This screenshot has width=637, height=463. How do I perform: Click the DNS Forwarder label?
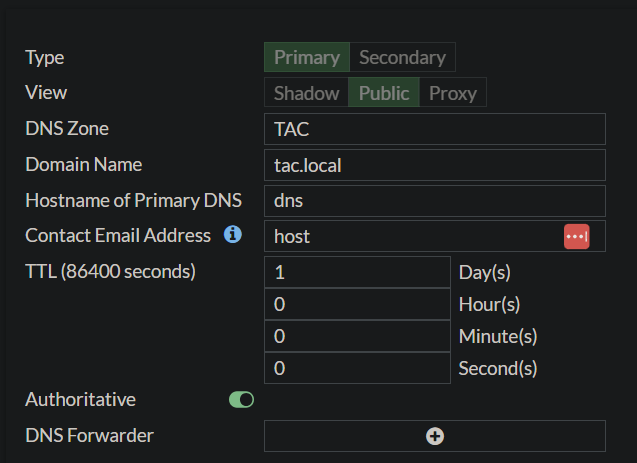click(89, 435)
